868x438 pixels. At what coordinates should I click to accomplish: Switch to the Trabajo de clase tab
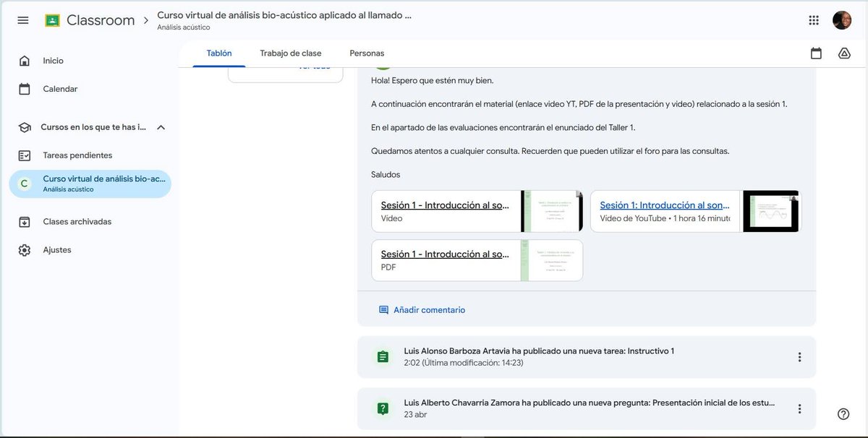coord(291,53)
